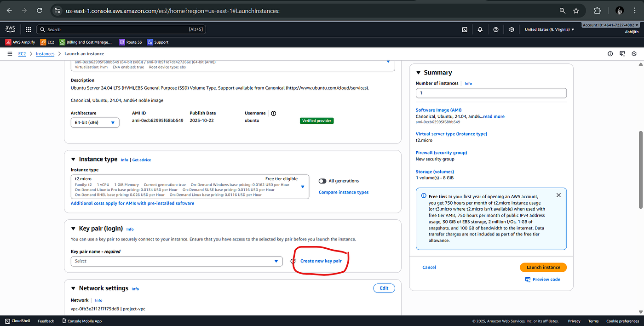644x326 pixels.
Task: Open AWS Amplify favorite shortcut
Action: (x=20, y=42)
